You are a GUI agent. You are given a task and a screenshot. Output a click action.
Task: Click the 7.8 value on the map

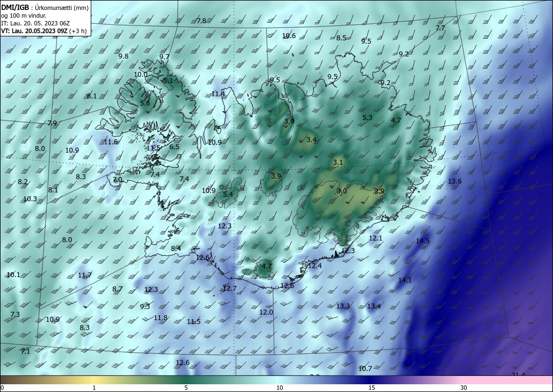coord(201,21)
